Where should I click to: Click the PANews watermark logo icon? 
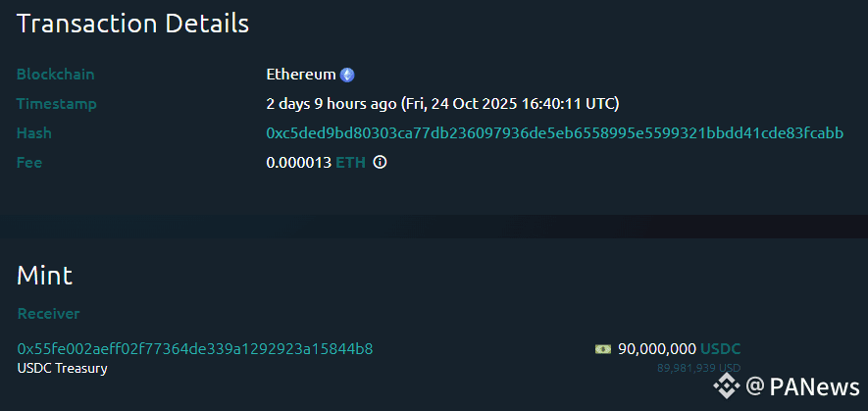(x=727, y=385)
